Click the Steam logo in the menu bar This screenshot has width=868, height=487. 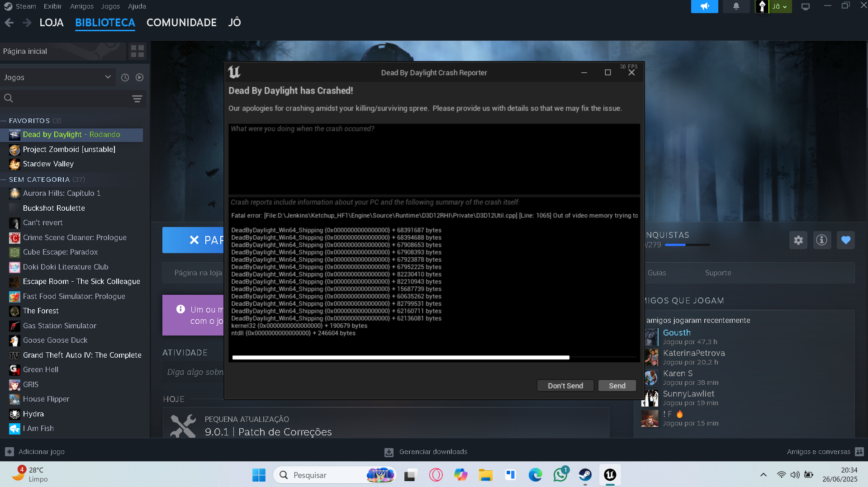[8, 6]
